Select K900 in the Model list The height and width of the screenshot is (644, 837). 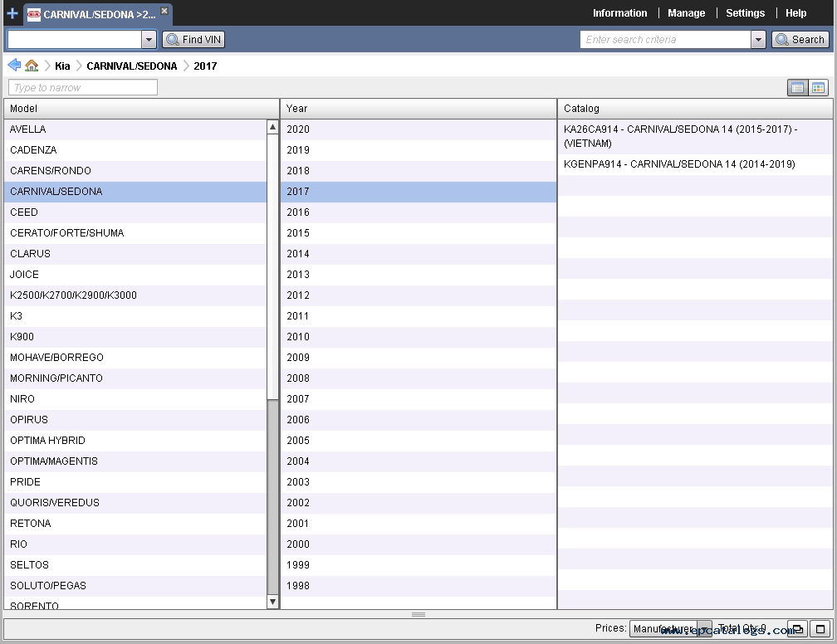click(135, 337)
